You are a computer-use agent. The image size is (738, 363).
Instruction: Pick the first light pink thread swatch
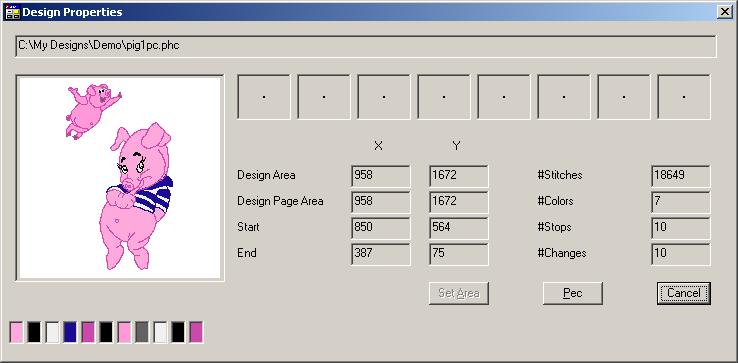[16, 332]
